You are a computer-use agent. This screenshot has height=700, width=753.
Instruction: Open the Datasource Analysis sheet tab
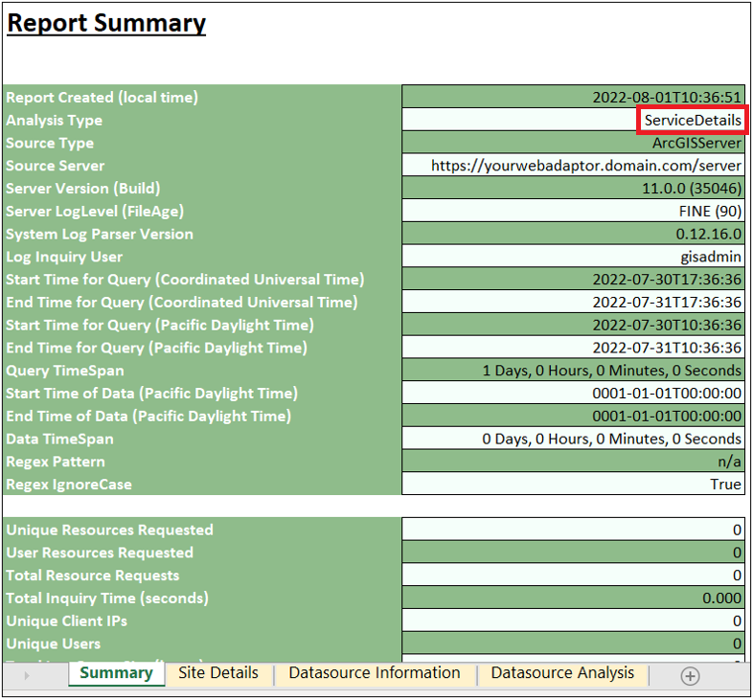(562, 673)
